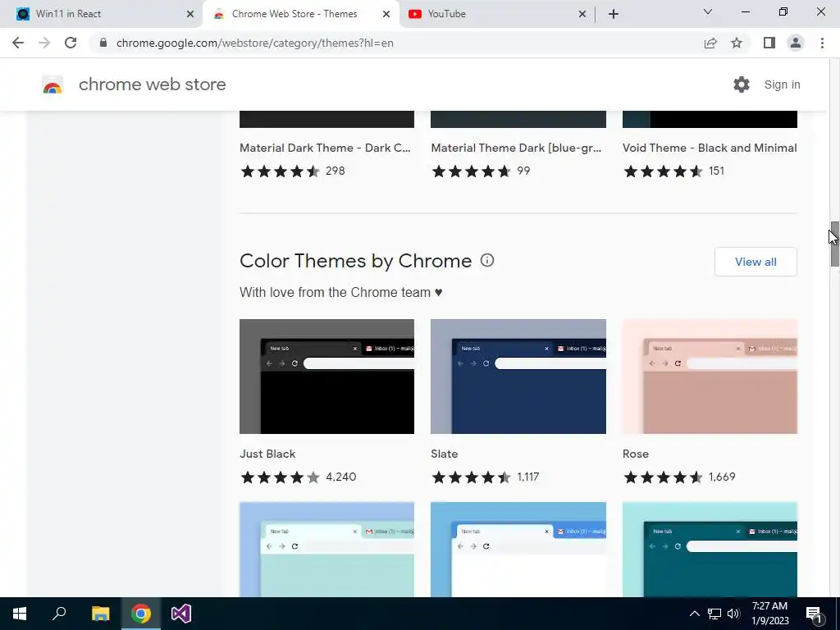Open the clock showing 7:27 AM
This screenshot has height=630, width=840.
(x=769, y=614)
